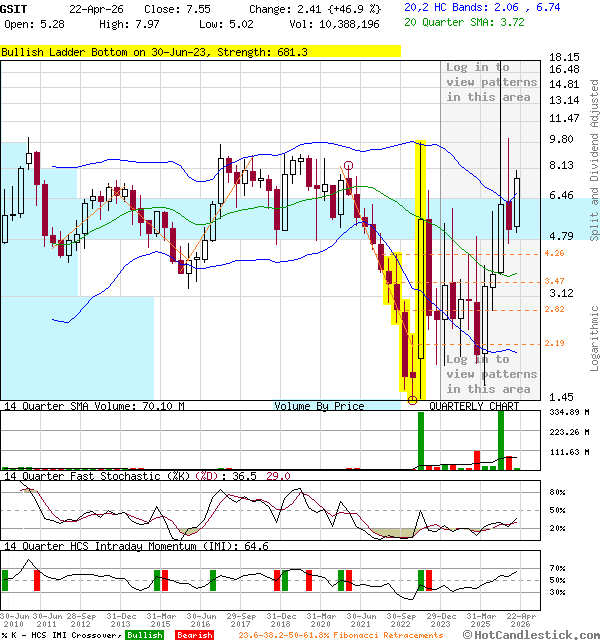This screenshot has width=600, height=640.
Task: Click the lower 'Log in to view patterns' notice
Action: (x=491, y=374)
